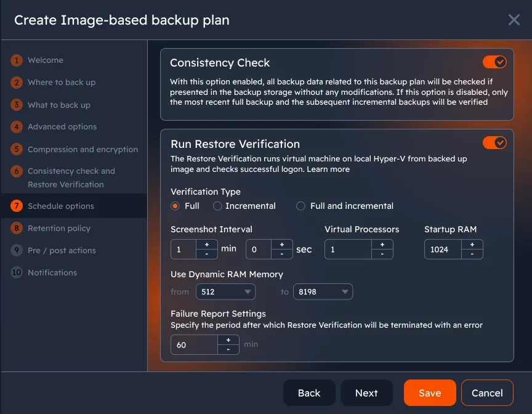Decrease Screenshot Interval seconds with minus button

click(281, 254)
